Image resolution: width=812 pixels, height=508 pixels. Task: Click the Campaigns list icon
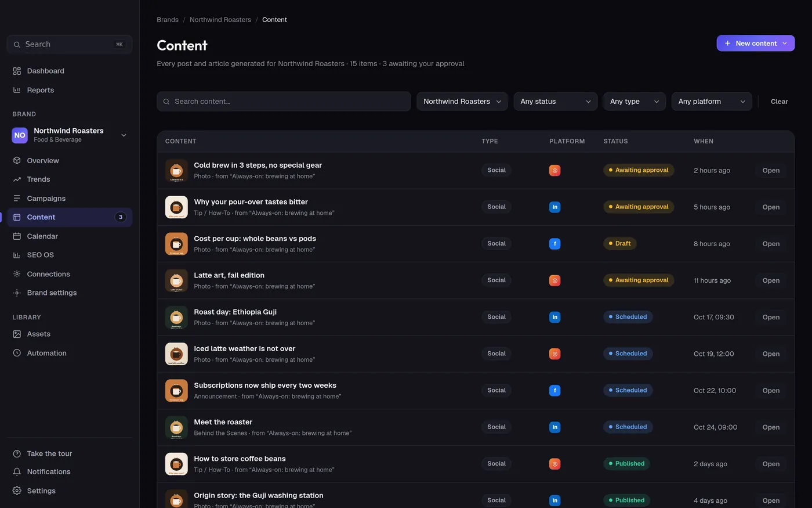click(x=17, y=198)
